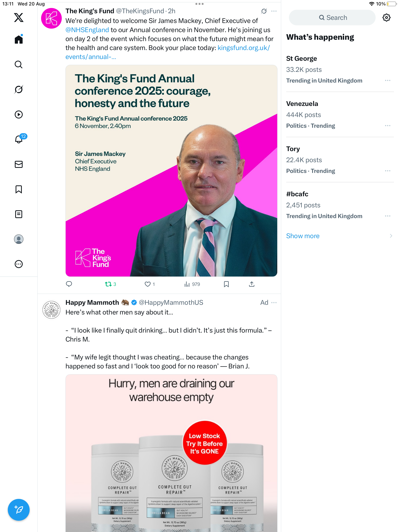Click the Search input field

click(332, 18)
